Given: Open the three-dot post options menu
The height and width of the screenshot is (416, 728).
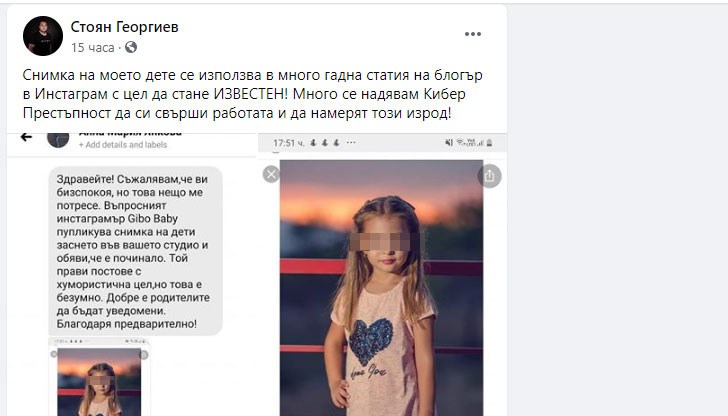Looking at the screenshot, I should (473, 35).
